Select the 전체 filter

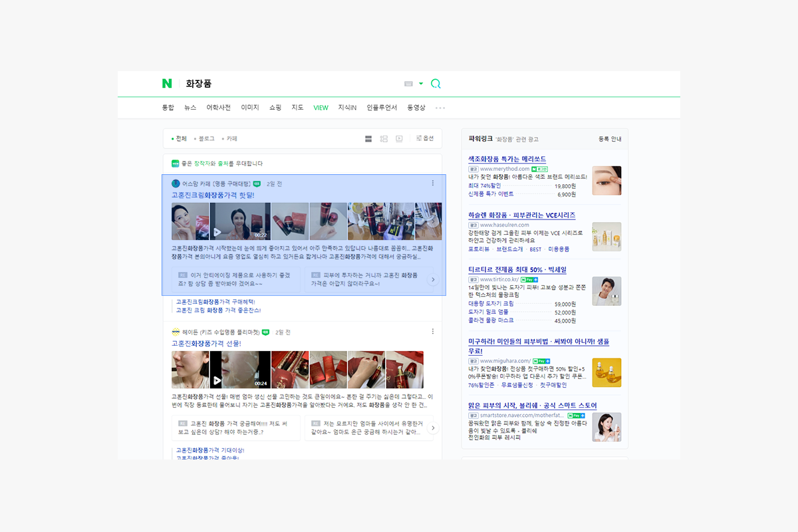coord(180,139)
